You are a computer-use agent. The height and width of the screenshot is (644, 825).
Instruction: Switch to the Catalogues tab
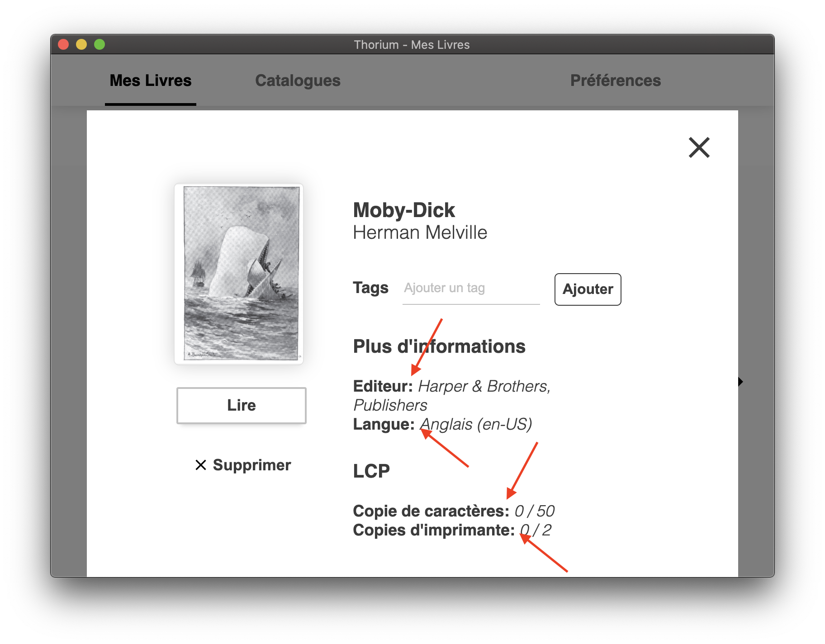pos(298,80)
